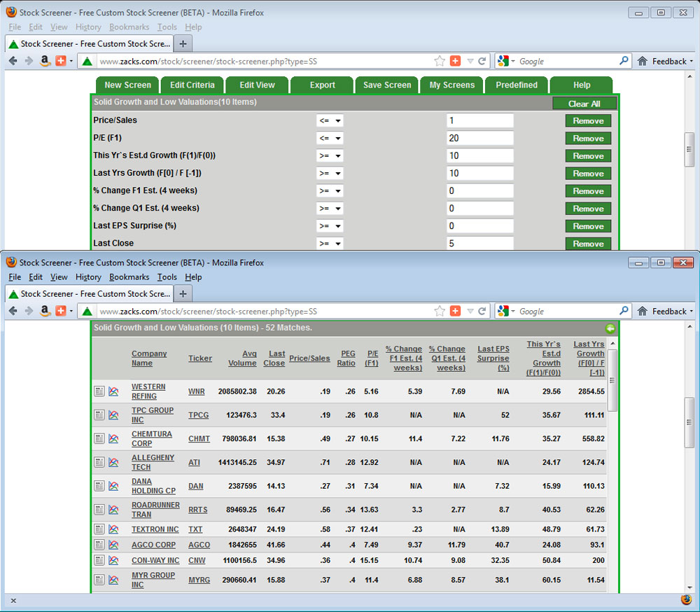The image size is (700, 612).
Task: Click the Forward arrow in the top Firefox window
Action: [29, 61]
